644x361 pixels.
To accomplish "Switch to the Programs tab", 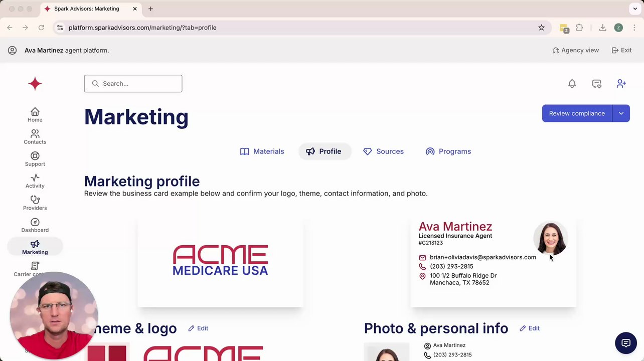I will pos(448,151).
